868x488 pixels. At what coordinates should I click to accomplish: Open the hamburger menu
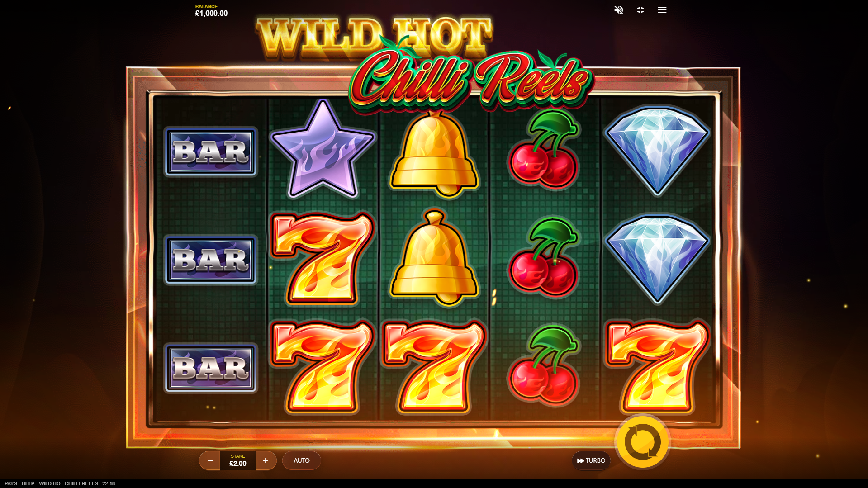(x=662, y=10)
